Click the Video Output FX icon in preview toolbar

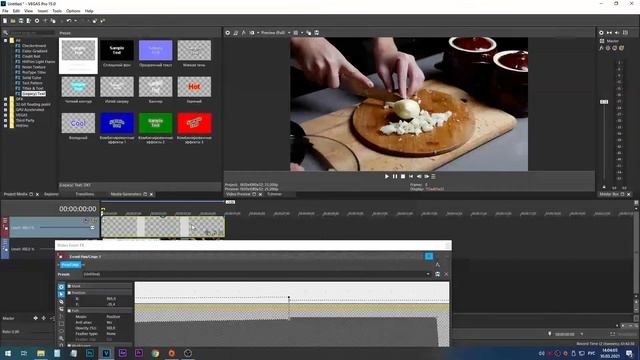coord(244,33)
